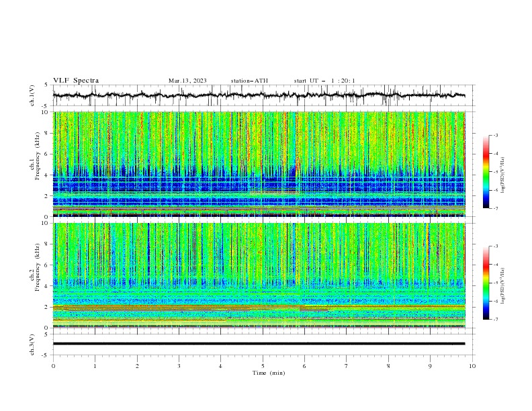Image resolution: width=532 pixels, height=411 pixels.
Task: Click the time axis tick label '7'
Action: pos(347,366)
